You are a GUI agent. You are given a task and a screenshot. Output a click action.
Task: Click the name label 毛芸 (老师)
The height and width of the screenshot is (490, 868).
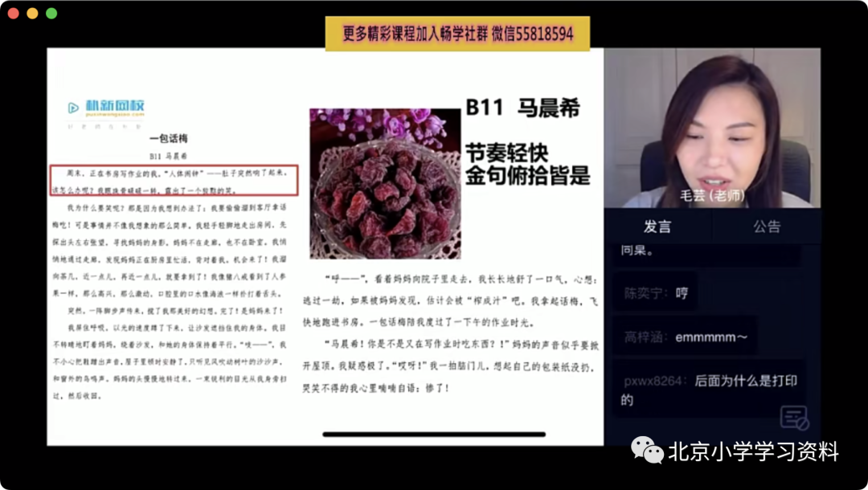pyautogui.click(x=712, y=195)
